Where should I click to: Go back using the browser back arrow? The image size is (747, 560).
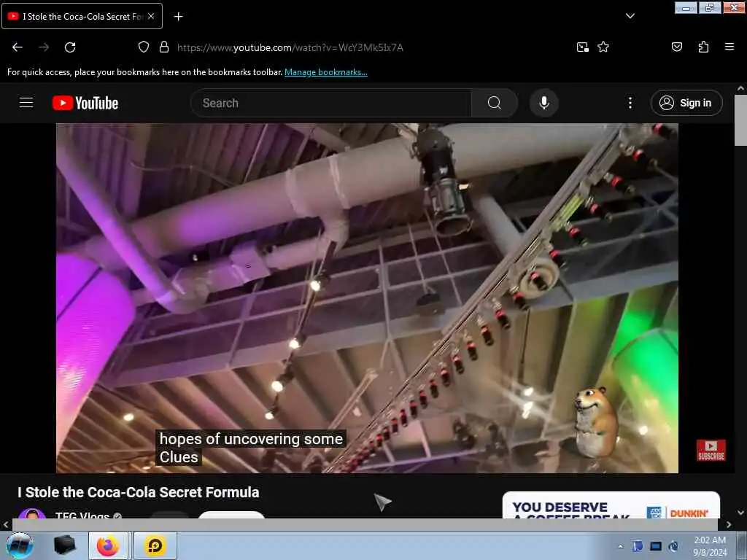pyautogui.click(x=18, y=47)
